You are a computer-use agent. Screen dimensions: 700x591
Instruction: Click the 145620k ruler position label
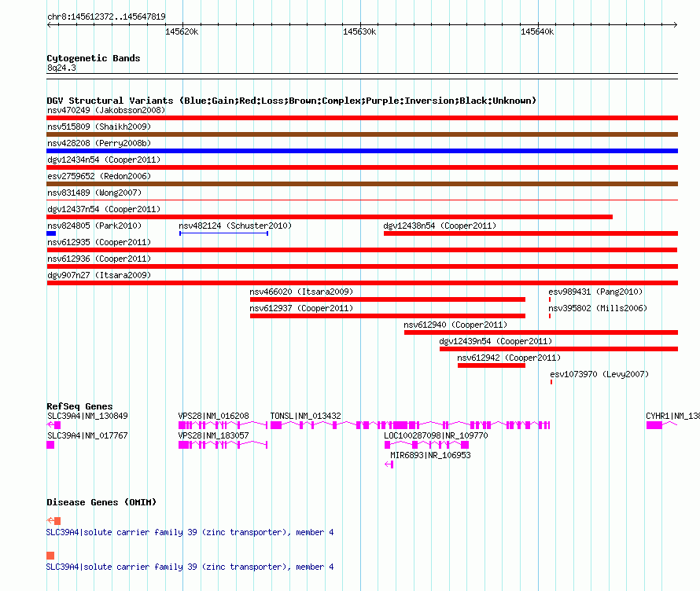[x=182, y=31]
